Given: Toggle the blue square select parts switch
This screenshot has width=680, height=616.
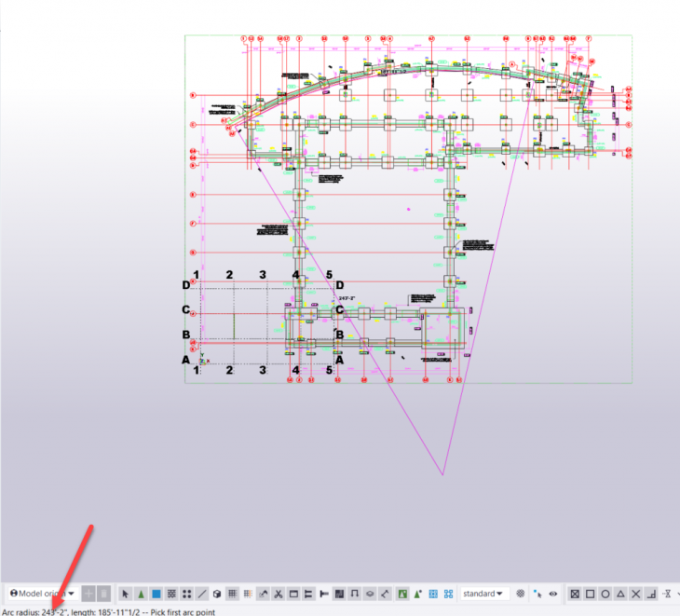Looking at the screenshot, I should 156,594.
